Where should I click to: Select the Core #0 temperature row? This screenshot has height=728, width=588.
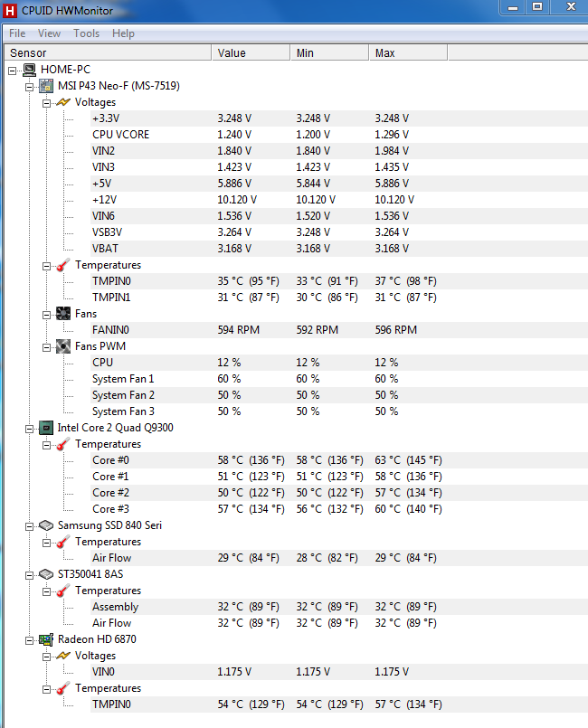[x=339, y=460]
